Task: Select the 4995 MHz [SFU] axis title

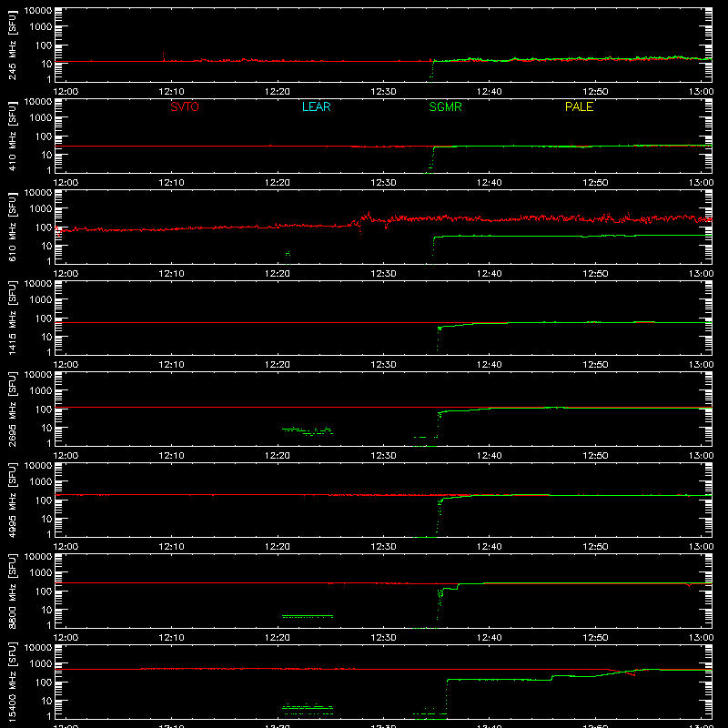Action: coord(13,500)
